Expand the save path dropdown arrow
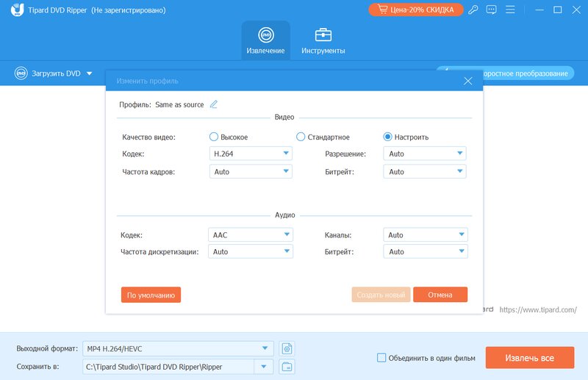Viewport: 588px width, 380px height. [264, 367]
